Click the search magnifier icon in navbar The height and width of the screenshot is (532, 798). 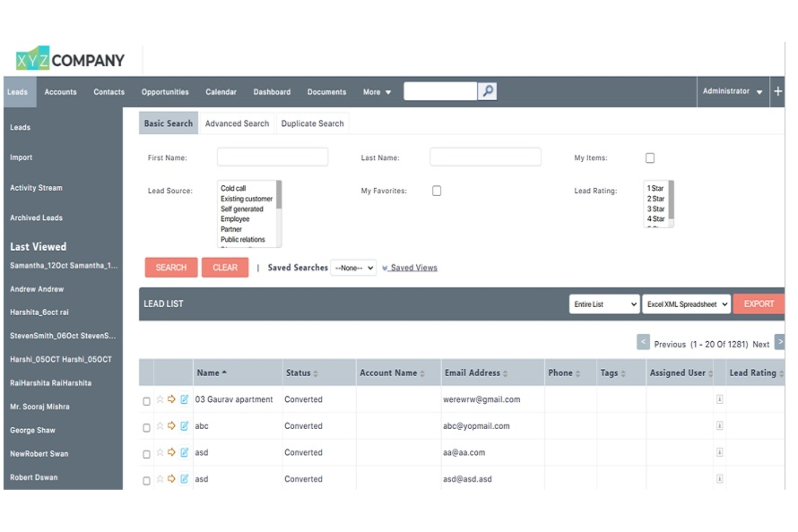(x=487, y=91)
